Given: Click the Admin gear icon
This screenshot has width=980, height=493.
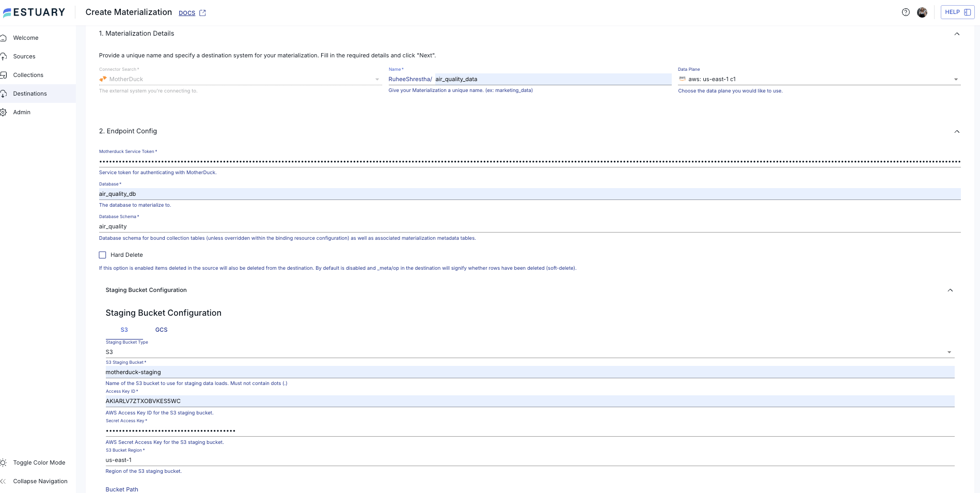Looking at the screenshot, I should pos(4,112).
